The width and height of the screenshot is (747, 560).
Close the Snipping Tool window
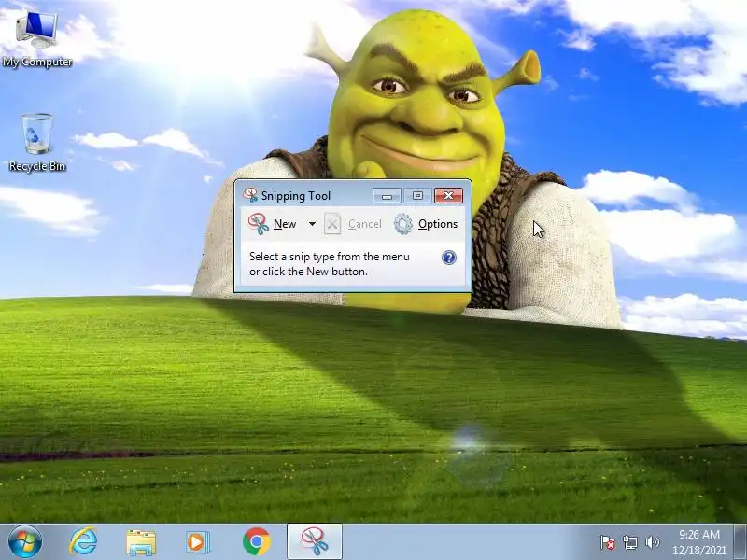coord(448,195)
